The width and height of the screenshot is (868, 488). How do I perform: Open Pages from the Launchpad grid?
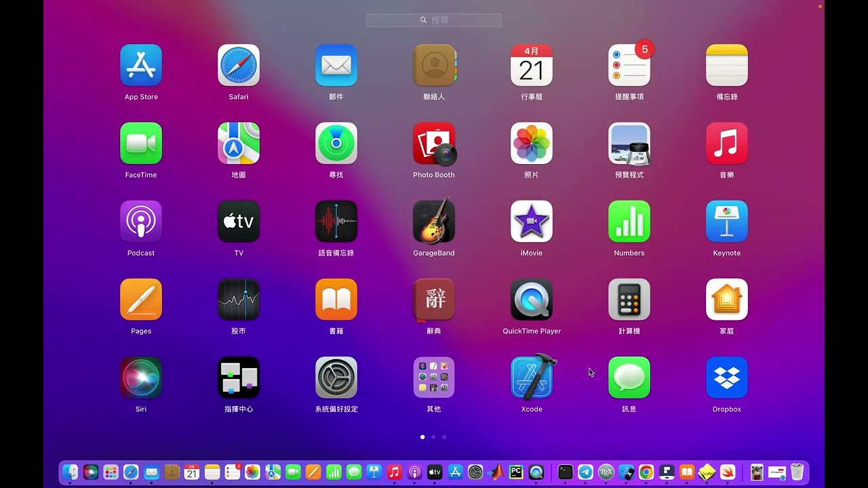pos(141,299)
